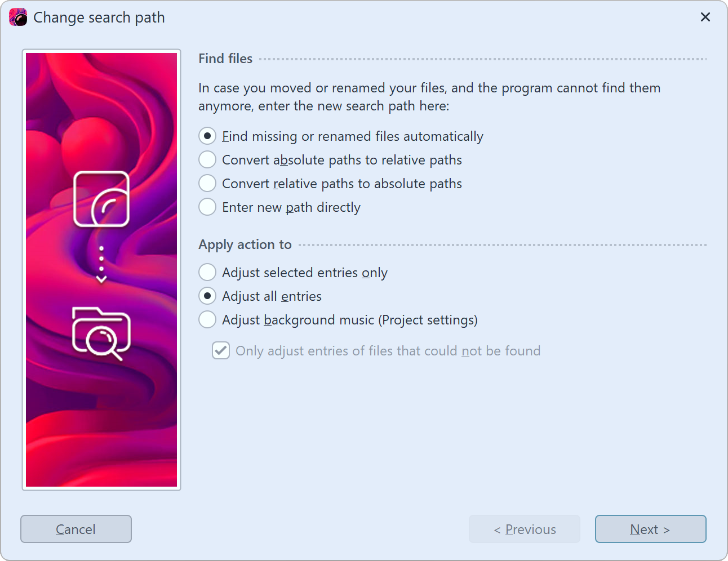Pick Adjust background music (Project settings)
The height and width of the screenshot is (561, 728).
pyautogui.click(x=207, y=320)
